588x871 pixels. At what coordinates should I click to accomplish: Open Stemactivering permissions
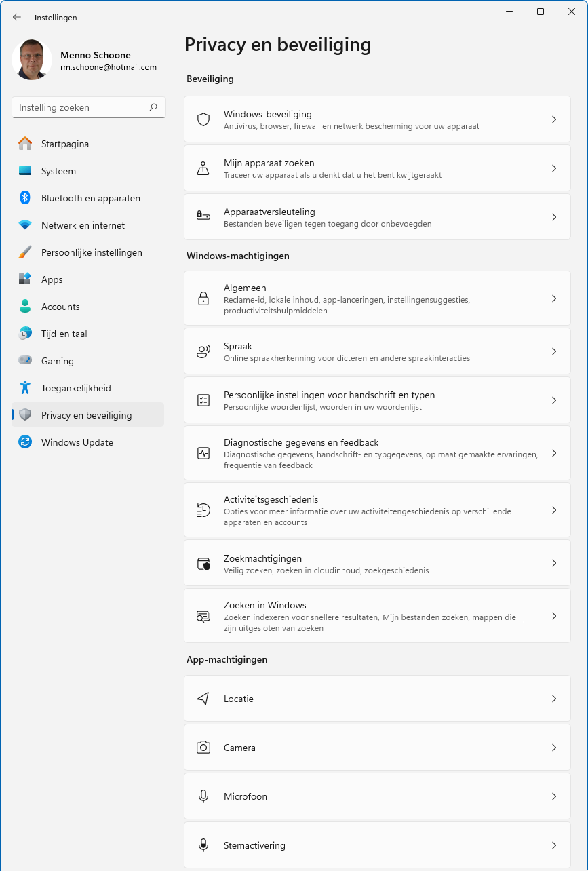click(377, 845)
